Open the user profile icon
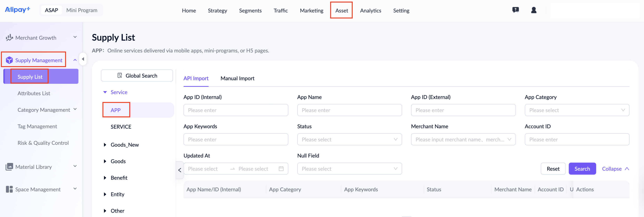 pos(533,10)
